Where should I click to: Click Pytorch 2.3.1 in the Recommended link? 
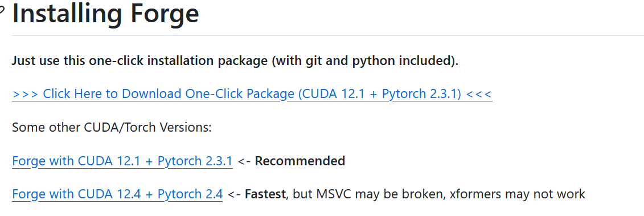tap(195, 161)
